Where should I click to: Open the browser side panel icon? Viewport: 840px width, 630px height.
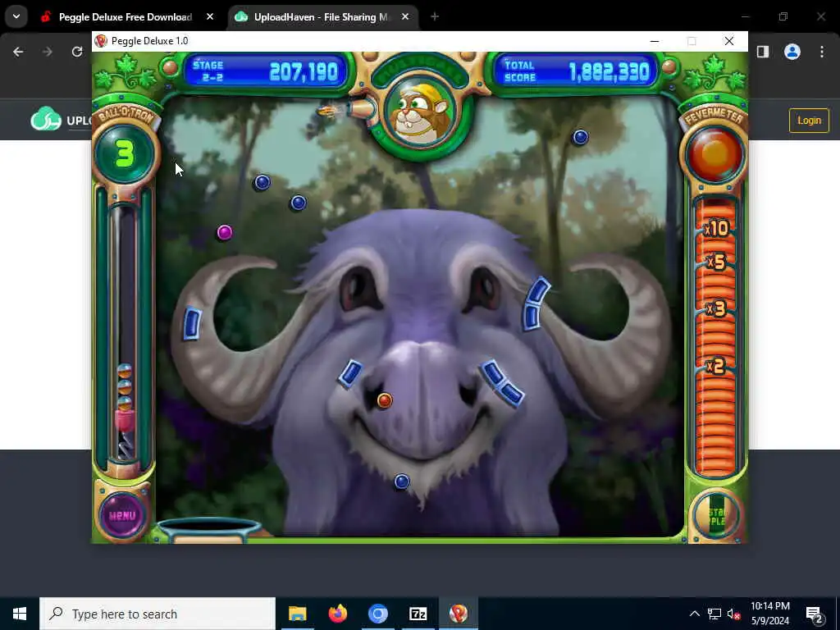coord(763,52)
